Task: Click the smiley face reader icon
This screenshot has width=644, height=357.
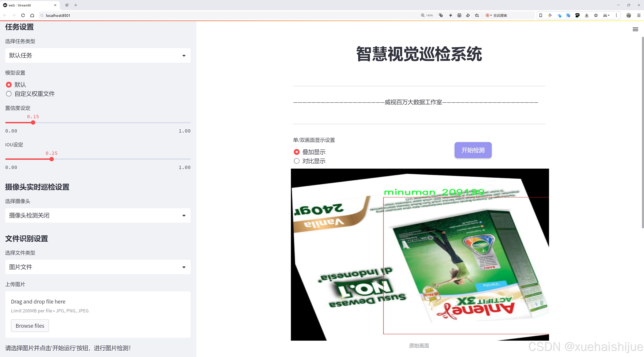Action: (x=459, y=15)
